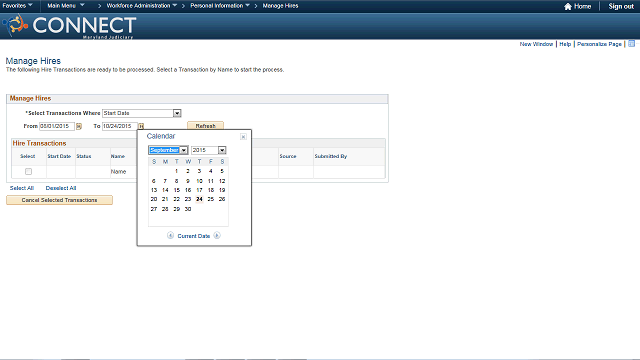The height and width of the screenshot is (360, 640).
Task: Expand the Select Transactions Where dropdown
Action: [177, 113]
